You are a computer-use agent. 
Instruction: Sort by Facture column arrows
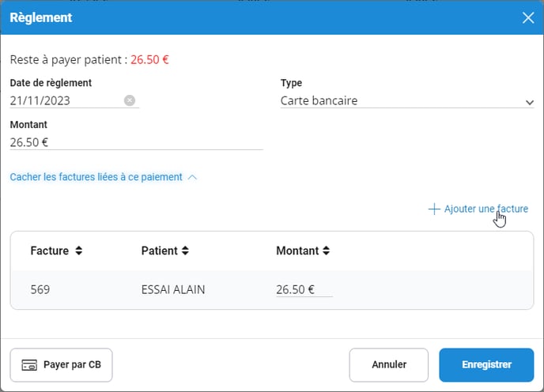click(79, 251)
